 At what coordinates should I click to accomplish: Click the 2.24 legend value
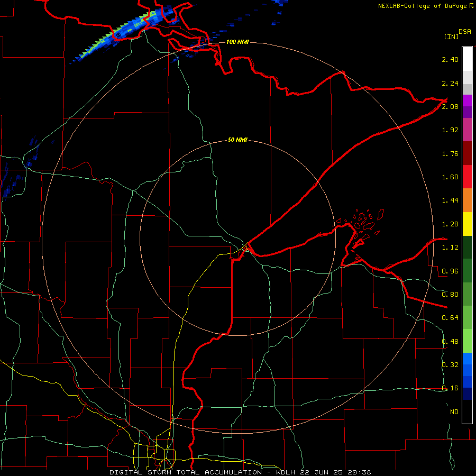450,83
